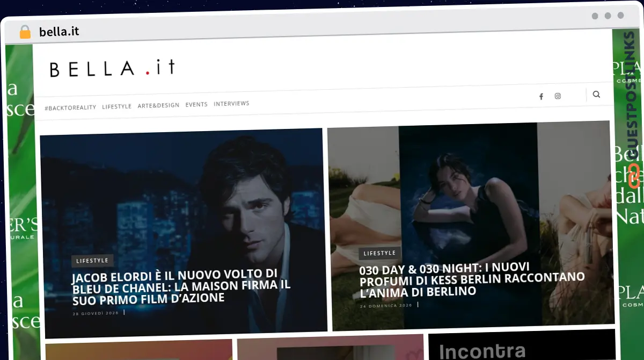Open the LIFESTYLE navigation menu item

point(116,106)
